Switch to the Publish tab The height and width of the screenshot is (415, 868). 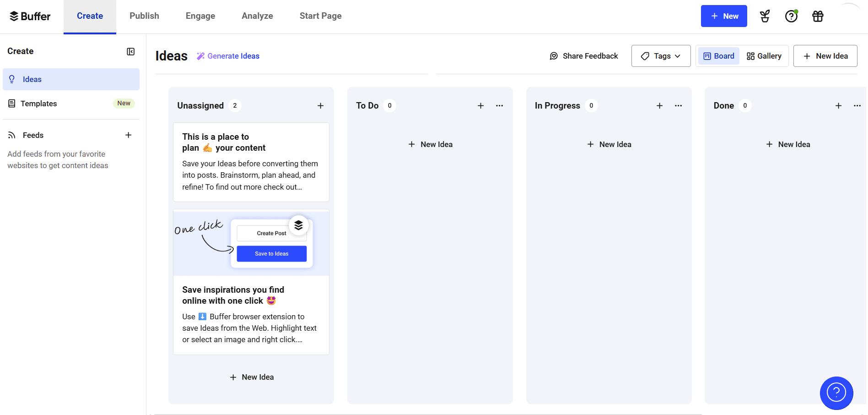click(144, 16)
